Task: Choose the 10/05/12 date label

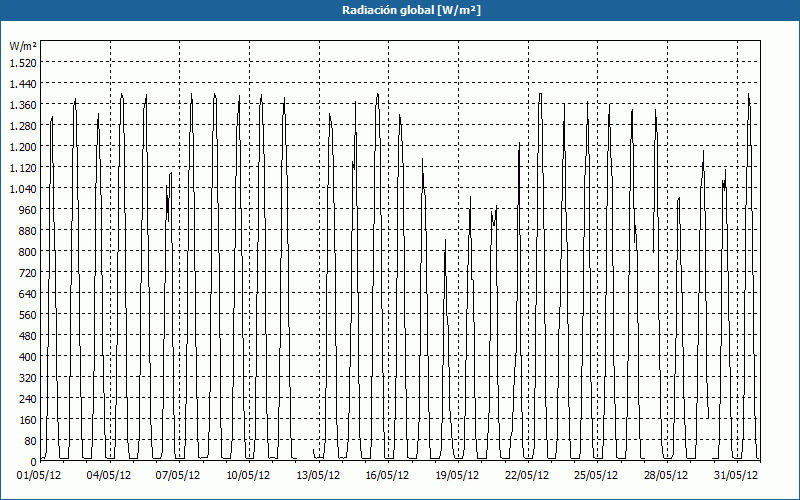Action: [248, 475]
